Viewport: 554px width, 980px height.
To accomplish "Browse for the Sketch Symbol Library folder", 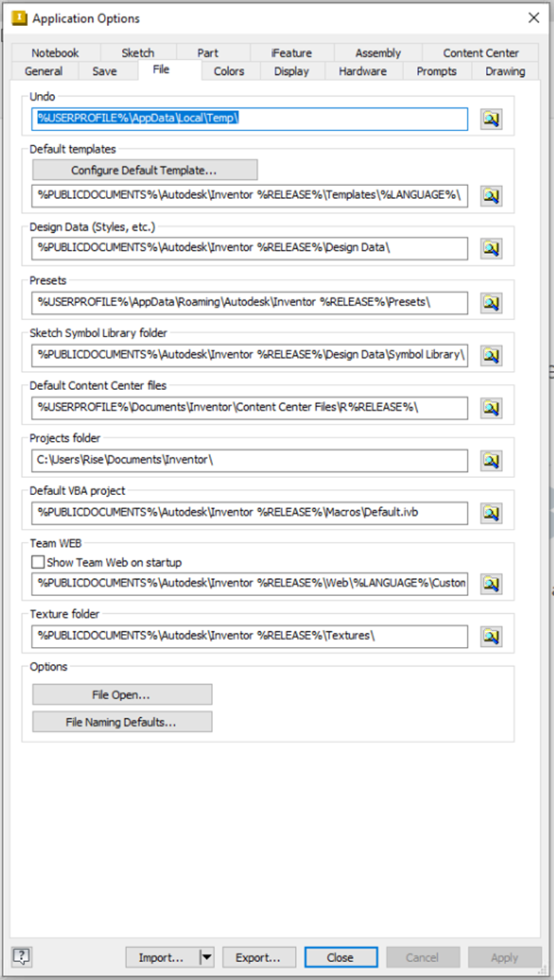I will [x=491, y=355].
